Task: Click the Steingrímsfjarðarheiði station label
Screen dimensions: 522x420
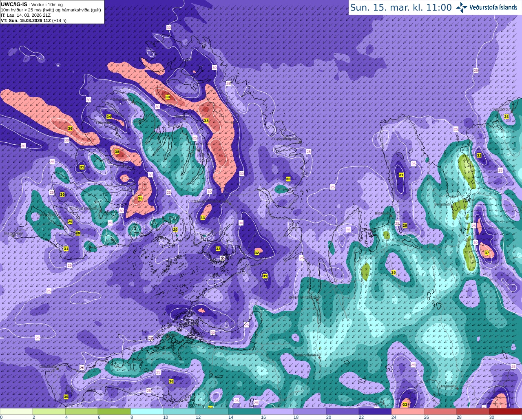Action: click(x=211, y=201)
